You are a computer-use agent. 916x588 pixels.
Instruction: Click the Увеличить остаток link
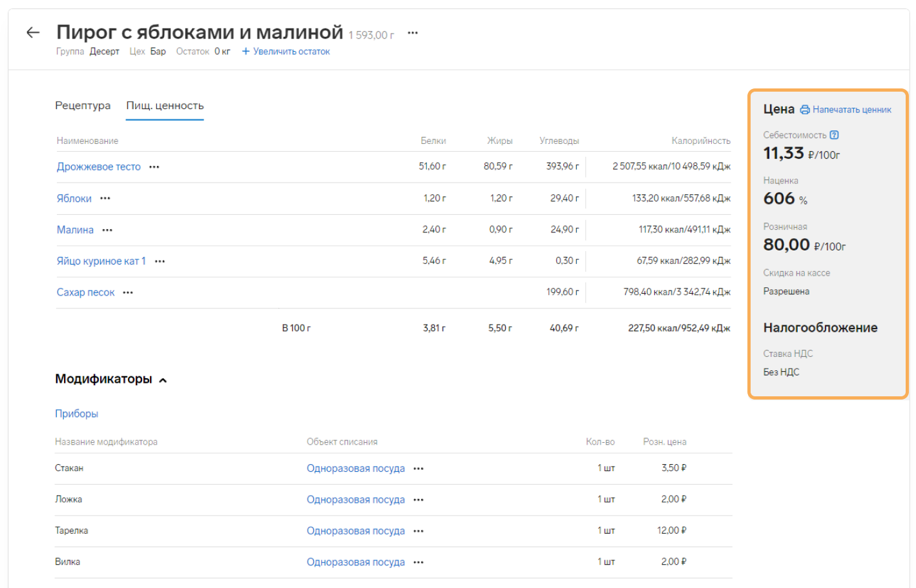[291, 52]
